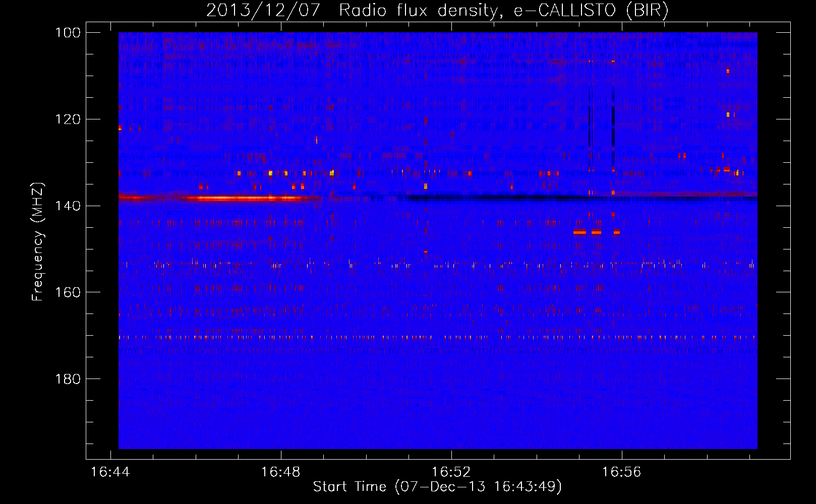Click the 16:44 time tick label
The width and height of the screenshot is (816, 504).
click(110, 472)
